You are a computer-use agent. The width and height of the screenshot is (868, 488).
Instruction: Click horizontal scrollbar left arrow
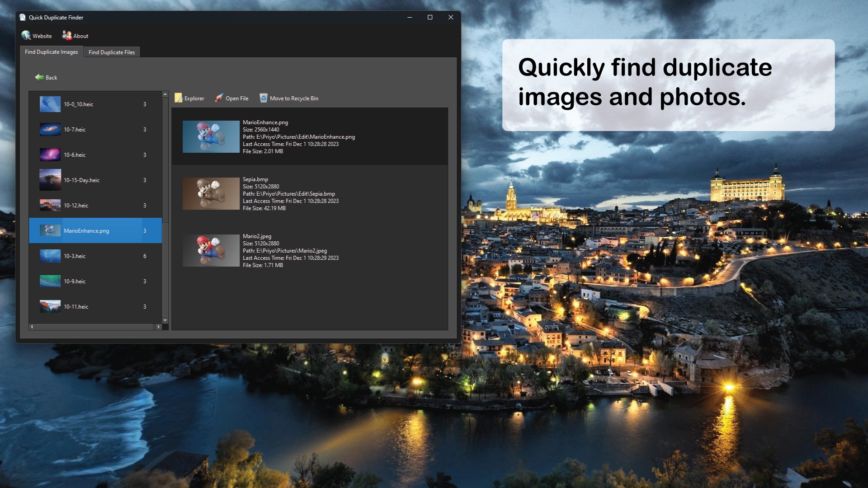tap(32, 327)
